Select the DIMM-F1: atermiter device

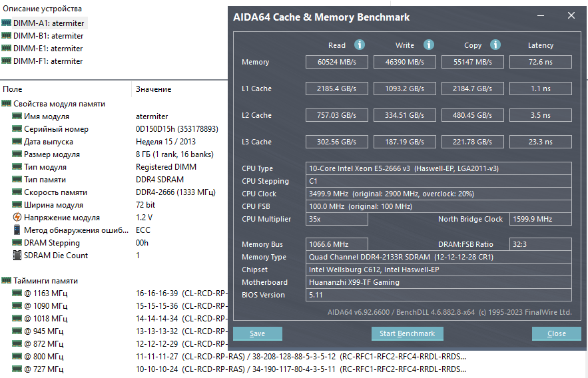pos(48,61)
